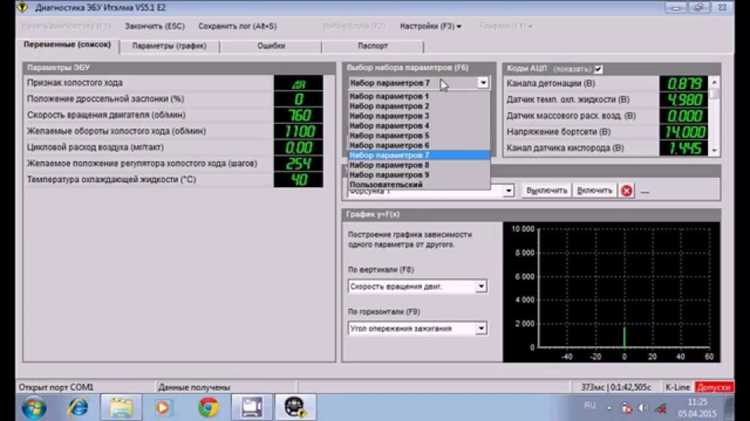Image resolution: width=750 pixels, height=421 pixels.
Task: Click Закончить (ESC) button
Action: point(155,26)
